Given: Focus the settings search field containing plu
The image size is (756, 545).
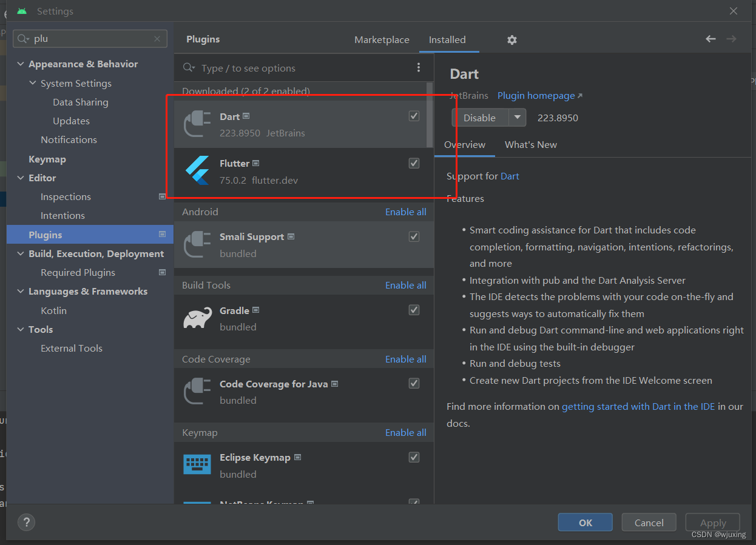Looking at the screenshot, I should tap(90, 39).
